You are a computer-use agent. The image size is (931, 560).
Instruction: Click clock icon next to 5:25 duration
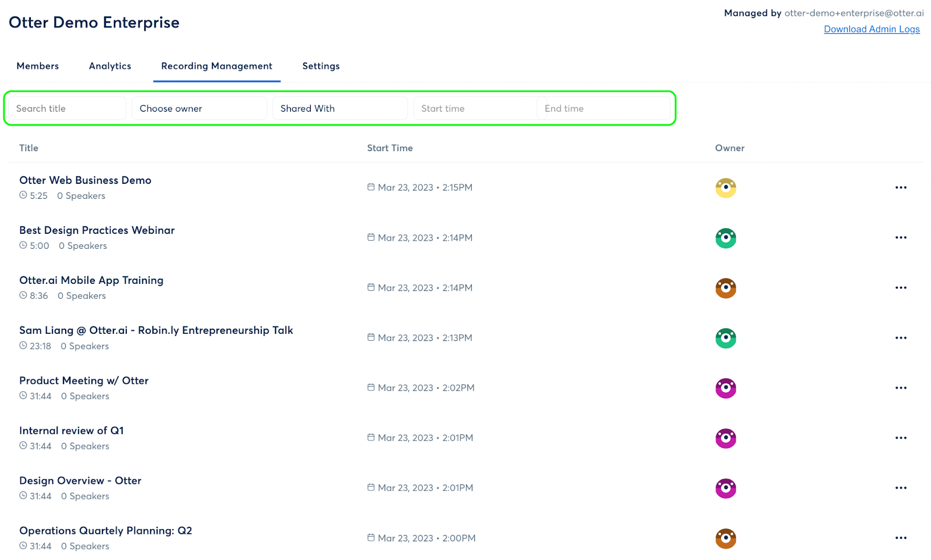pyautogui.click(x=23, y=195)
